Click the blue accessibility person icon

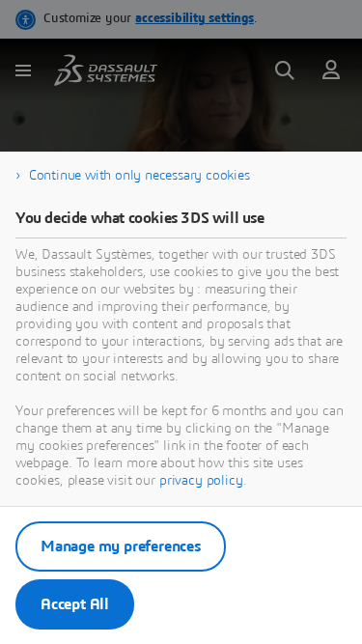point(25,19)
